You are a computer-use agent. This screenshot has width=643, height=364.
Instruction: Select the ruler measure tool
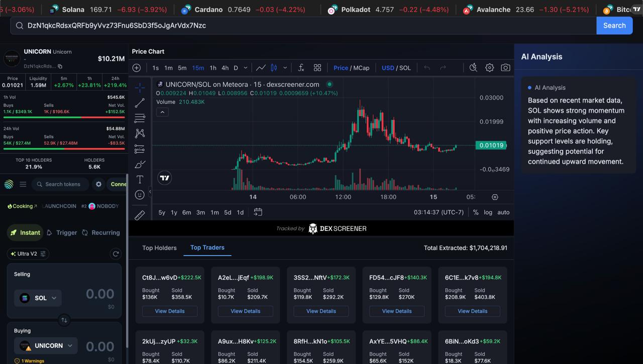(x=140, y=215)
